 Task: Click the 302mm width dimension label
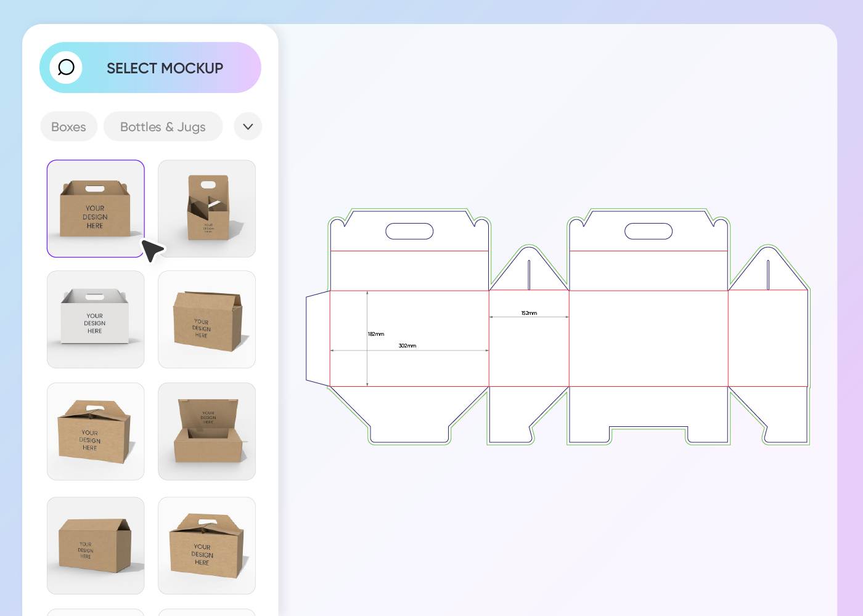406,346
